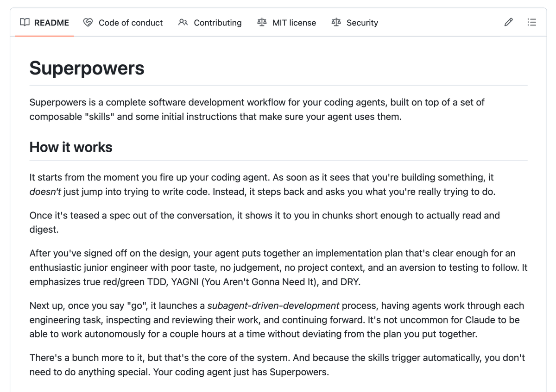Click the people icon beside Contributing

[183, 22]
